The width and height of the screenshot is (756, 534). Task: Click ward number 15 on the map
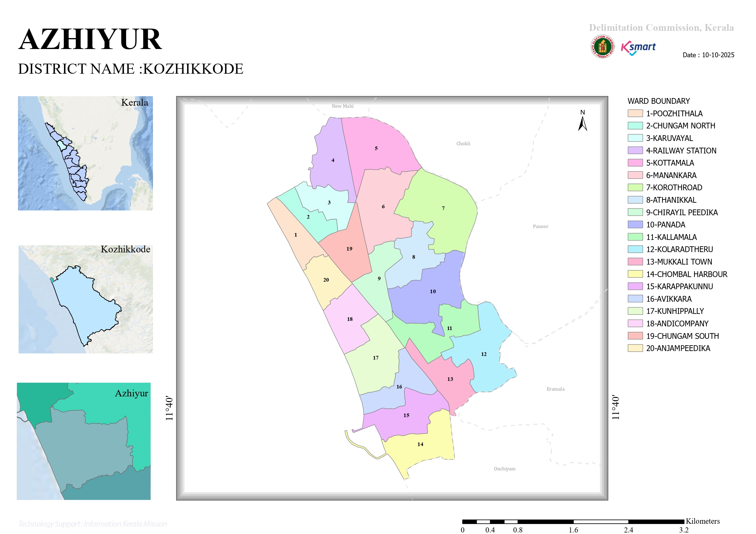click(406, 416)
